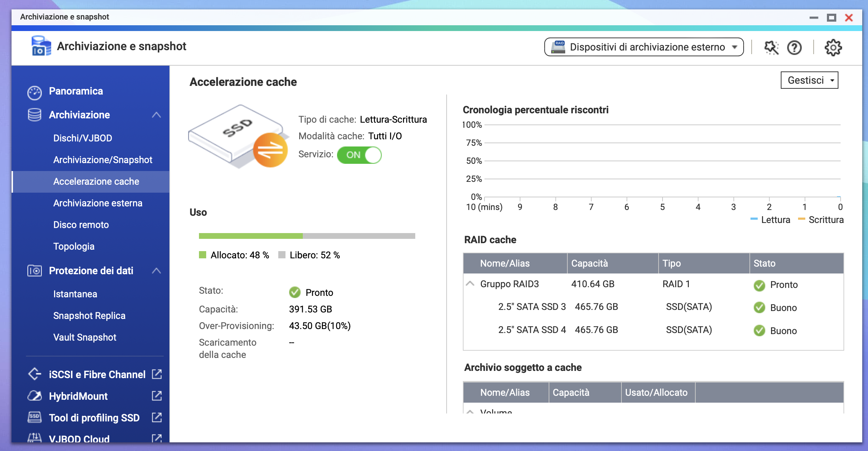Screen dimensions: 868x451
Task: Open iSCSI e Fibre Channel external link icon
Action: pyautogui.click(x=157, y=374)
